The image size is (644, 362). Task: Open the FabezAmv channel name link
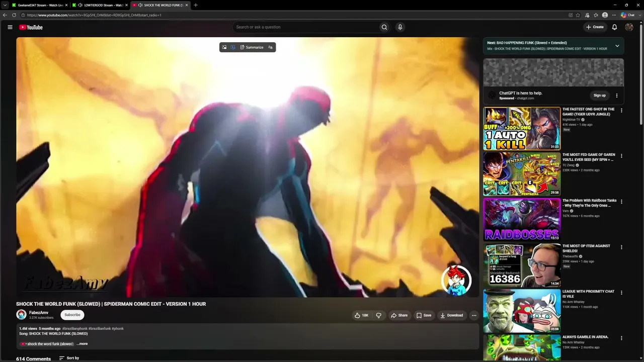point(39,313)
